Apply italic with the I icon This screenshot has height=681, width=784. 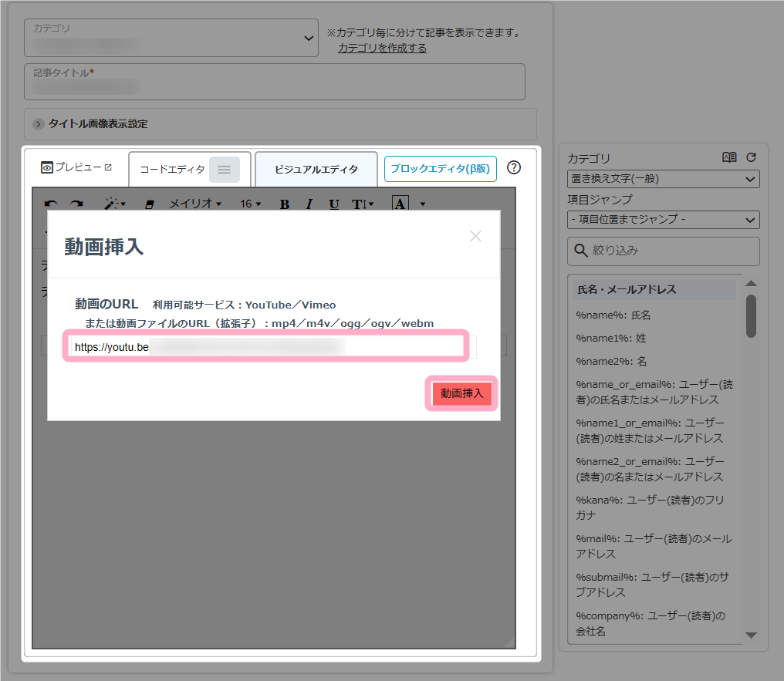click(309, 204)
